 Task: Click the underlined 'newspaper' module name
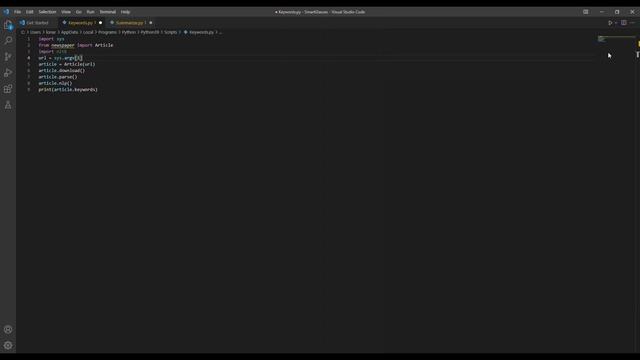click(x=63, y=45)
